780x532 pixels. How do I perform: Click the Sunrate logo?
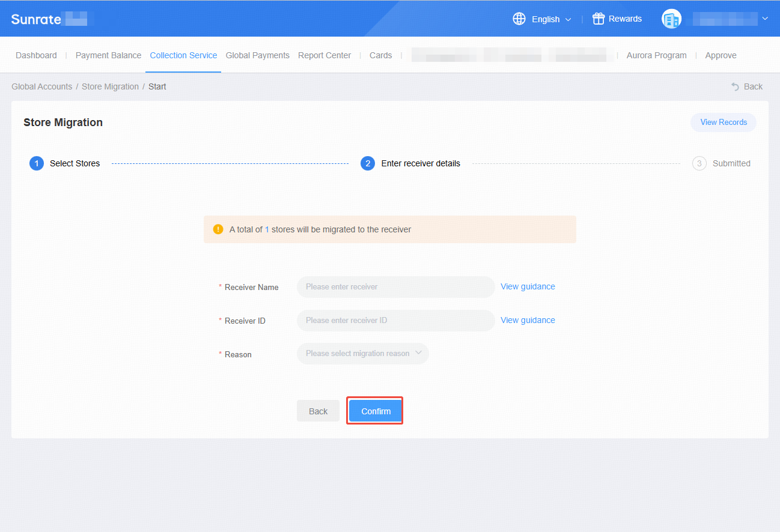point(36,19)
